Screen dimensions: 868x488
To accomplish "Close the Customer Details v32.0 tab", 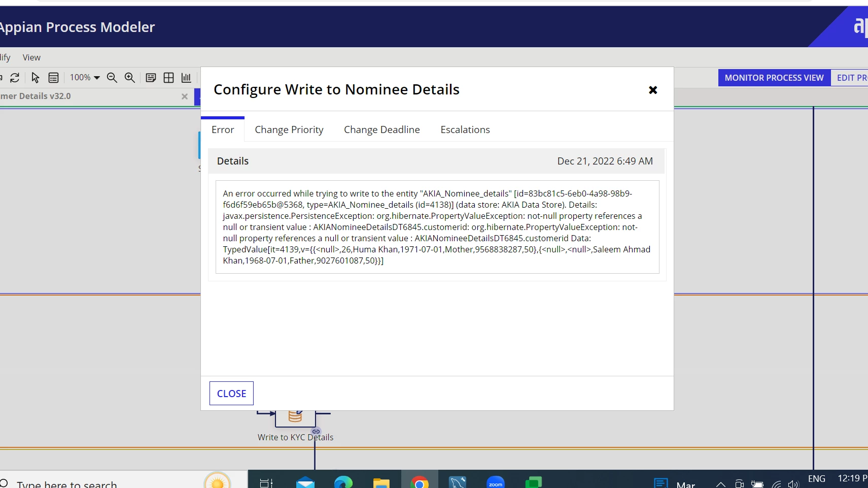I will 185,96.
